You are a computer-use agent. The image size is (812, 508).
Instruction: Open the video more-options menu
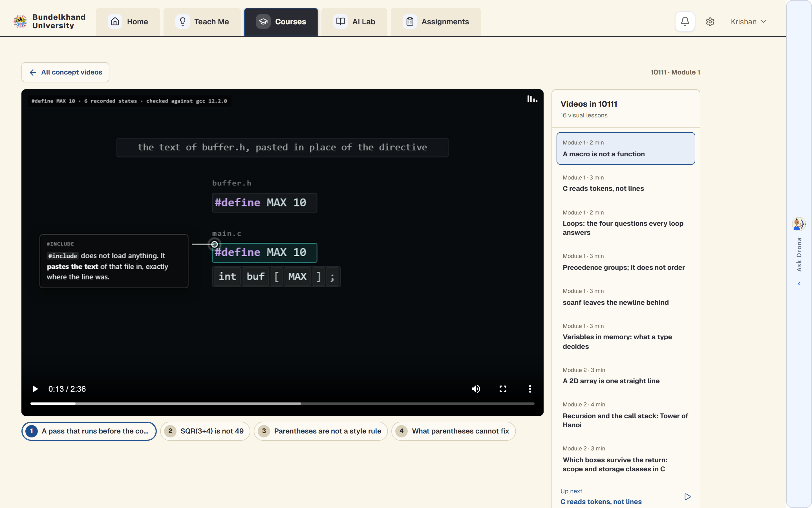coord(530,389)
